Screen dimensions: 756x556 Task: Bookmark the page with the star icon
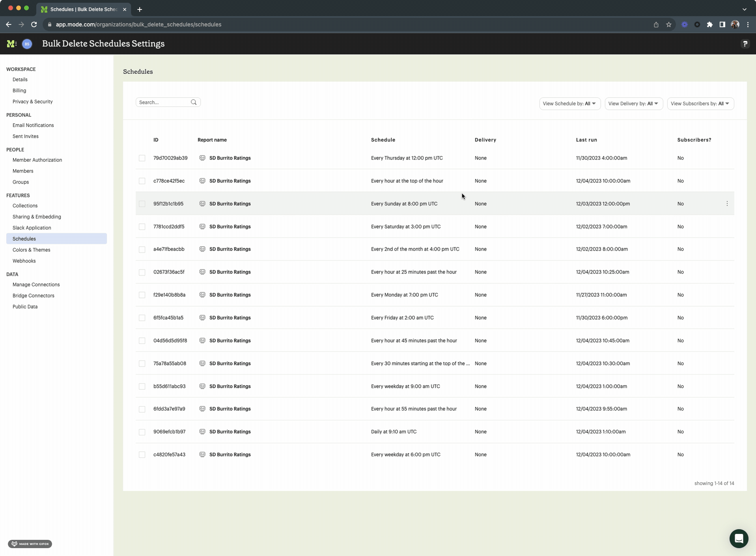point(669,24)
